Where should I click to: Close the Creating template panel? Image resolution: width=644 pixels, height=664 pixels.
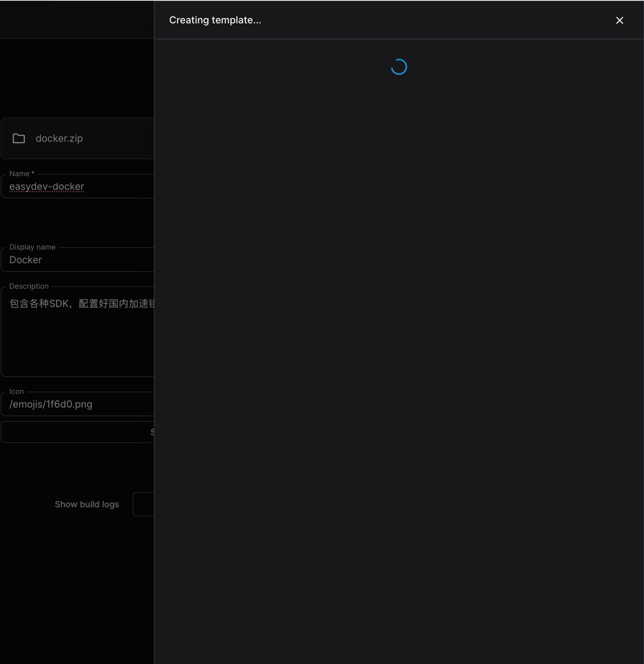pyautogui.click(x=620, y=20)
